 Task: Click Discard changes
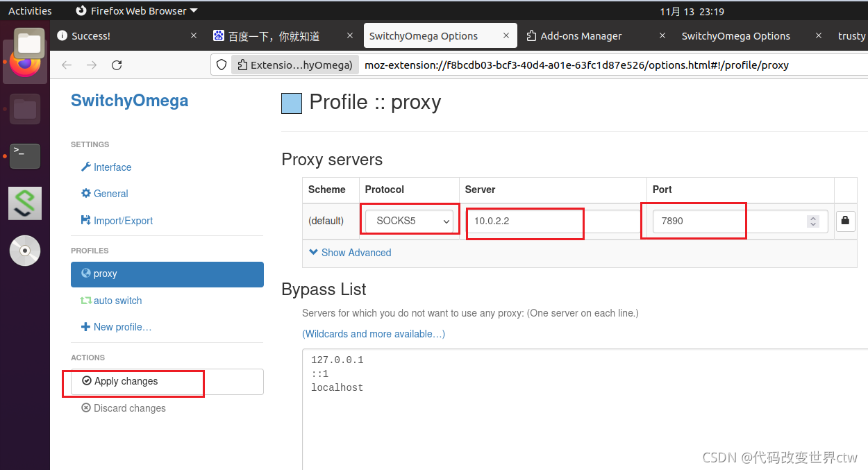pos(124,408)
